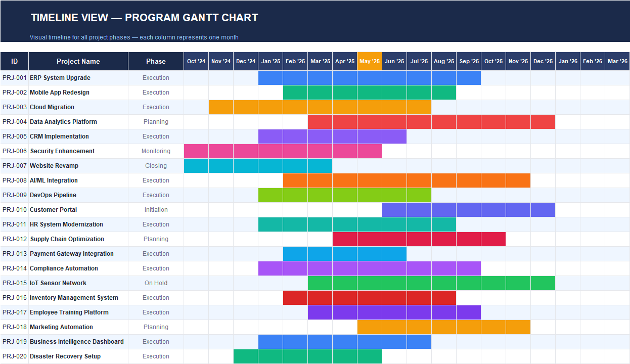Click the violet Employee Training Platform bar
The height and width of the screenshot is (364, 630).
tap(394, 312)
